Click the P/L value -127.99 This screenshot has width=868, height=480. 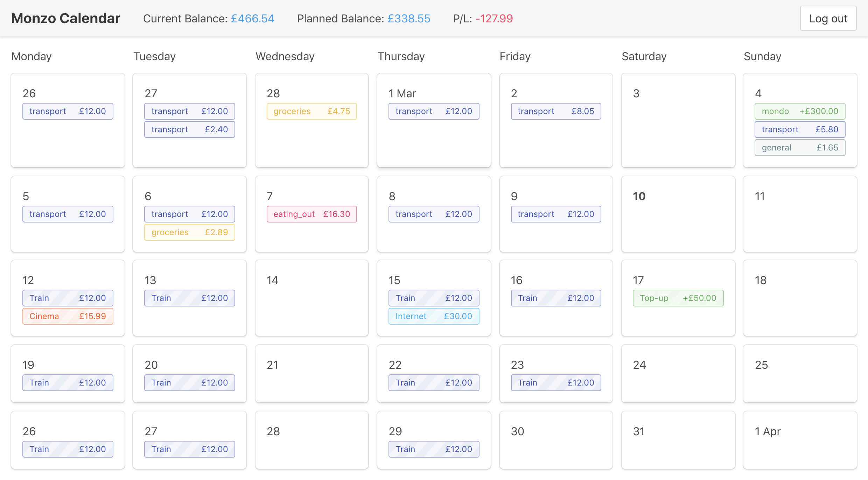(494, 19)
